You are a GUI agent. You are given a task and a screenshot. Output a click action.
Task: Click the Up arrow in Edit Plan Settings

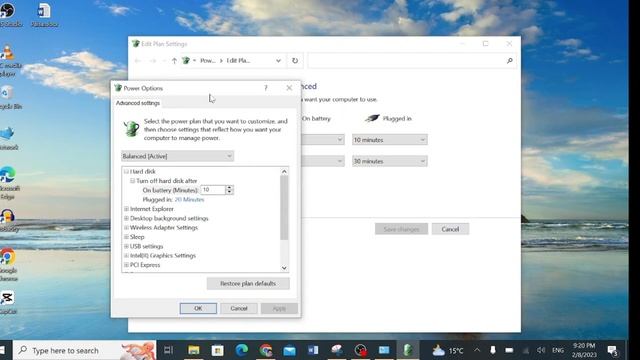pos(174,61)
